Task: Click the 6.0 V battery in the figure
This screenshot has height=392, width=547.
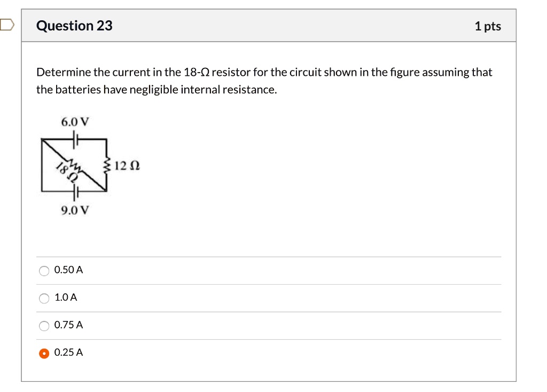Action: [x=75, y=138]
